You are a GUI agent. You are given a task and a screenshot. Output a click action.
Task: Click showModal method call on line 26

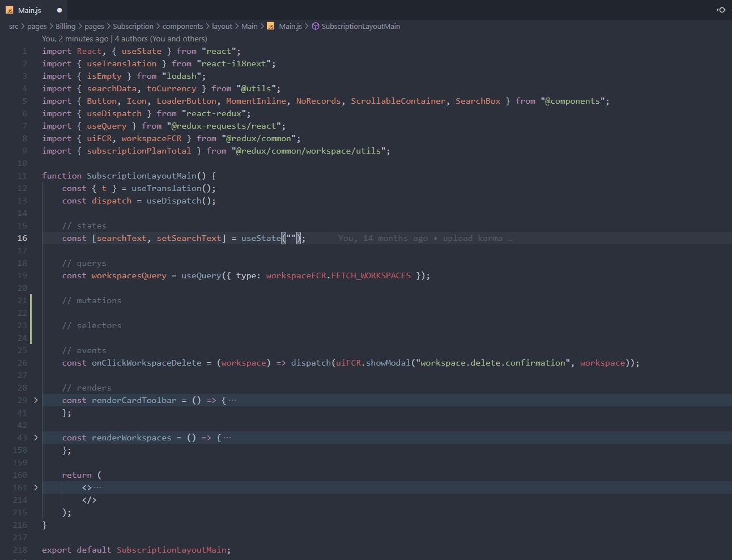pyautogui.click(x=388, y=363)
